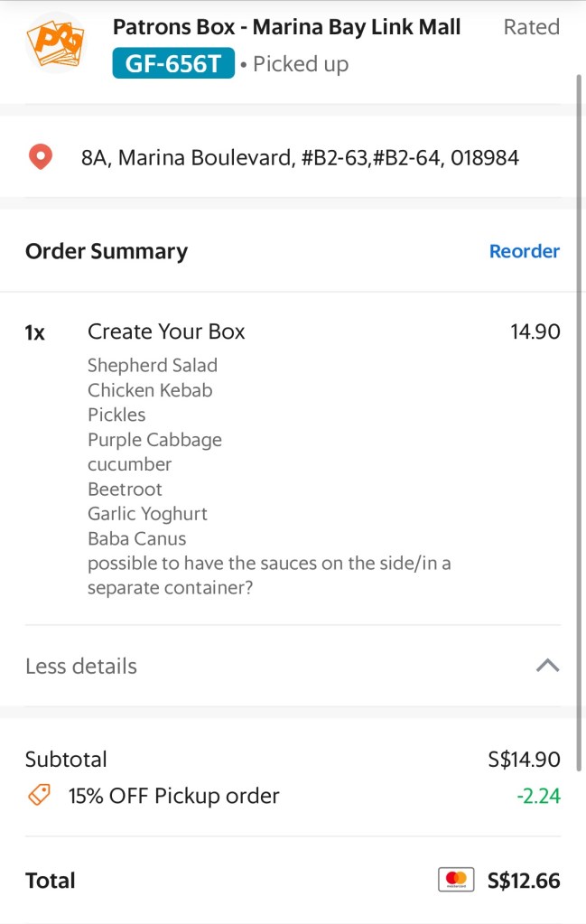Select the Create Your Box item

[166, 331]
